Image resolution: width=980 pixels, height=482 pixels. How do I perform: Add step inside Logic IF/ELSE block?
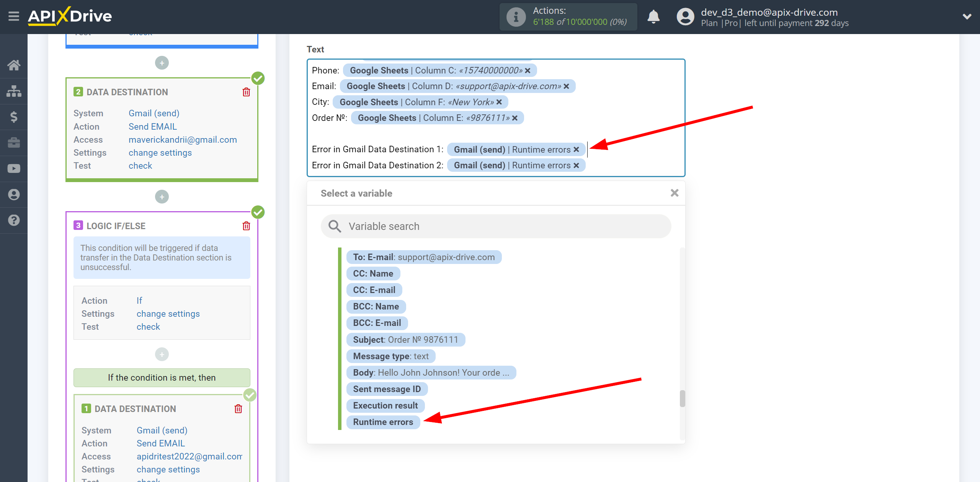[x=162, y=354]
